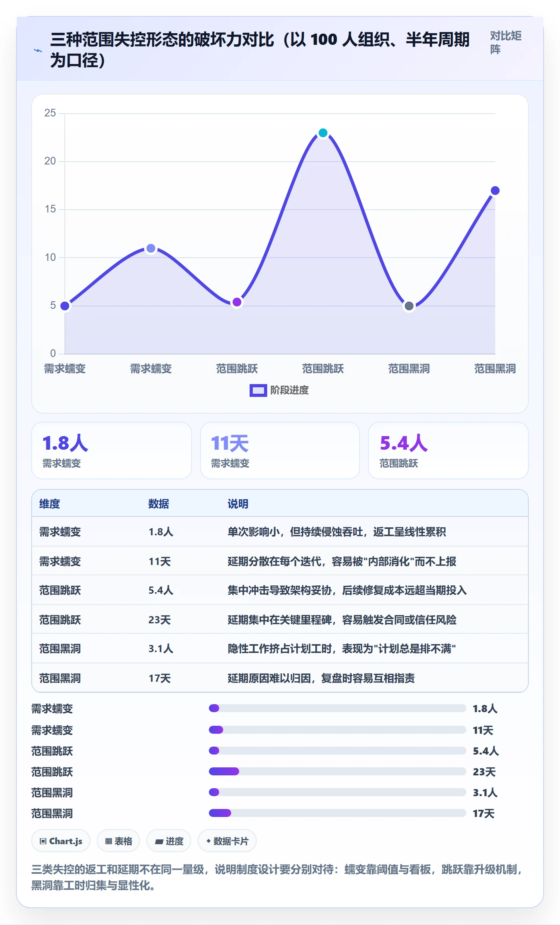Viewport: 560px width, 925px height.
Task: Click description 延期原因难以归因
Action: tap(321, 678)
